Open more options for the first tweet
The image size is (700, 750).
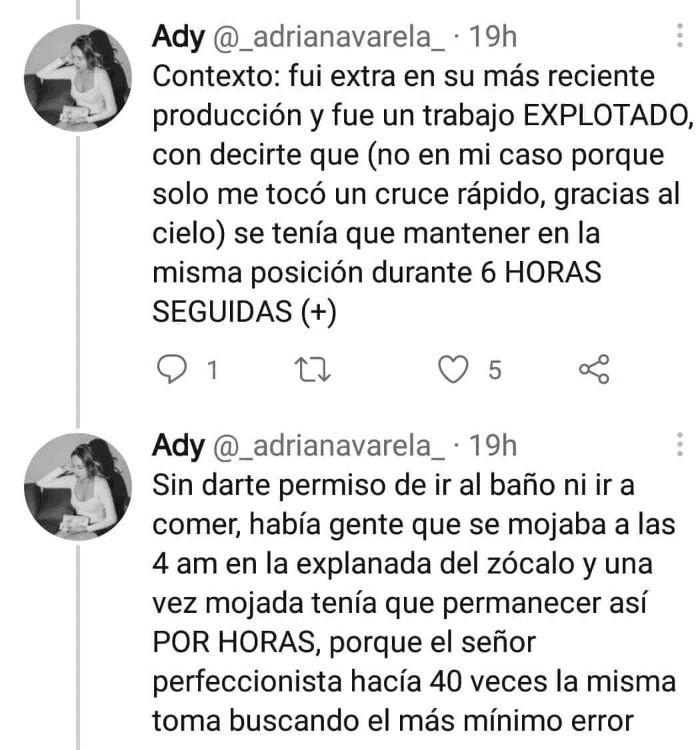[679, 35]
